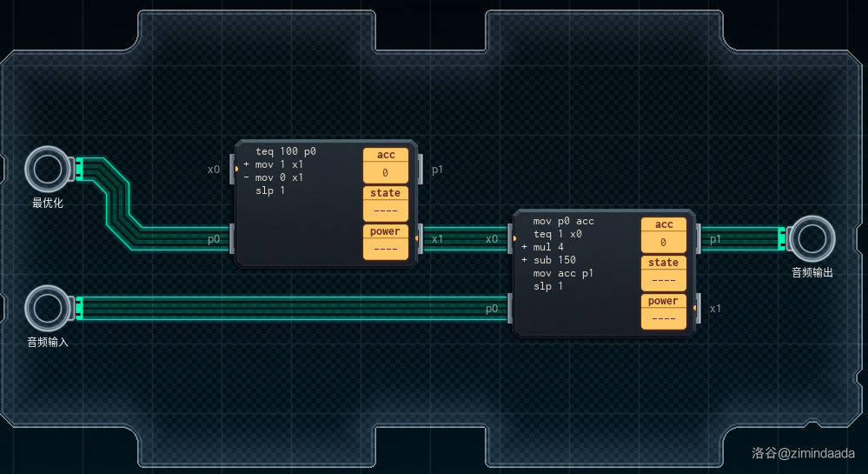
Task: Select the 音频输入 connector jack
Action: [x=47, y=307]
